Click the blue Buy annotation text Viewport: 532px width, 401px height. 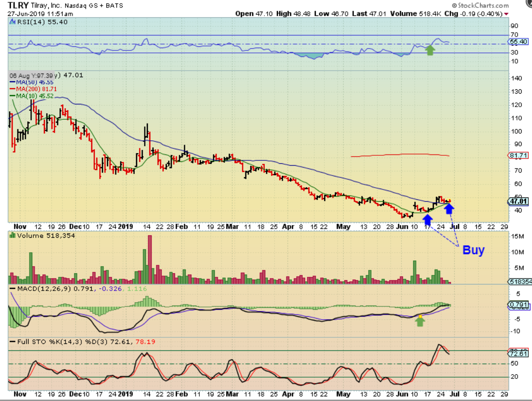click(x=473, y=250)
